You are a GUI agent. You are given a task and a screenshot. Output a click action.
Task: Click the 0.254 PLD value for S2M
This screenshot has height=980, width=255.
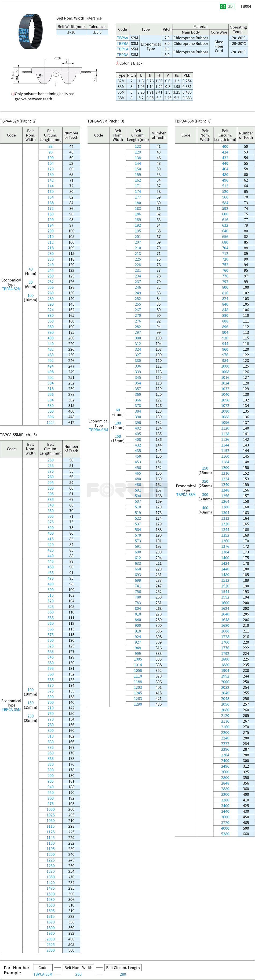(187, 81)
